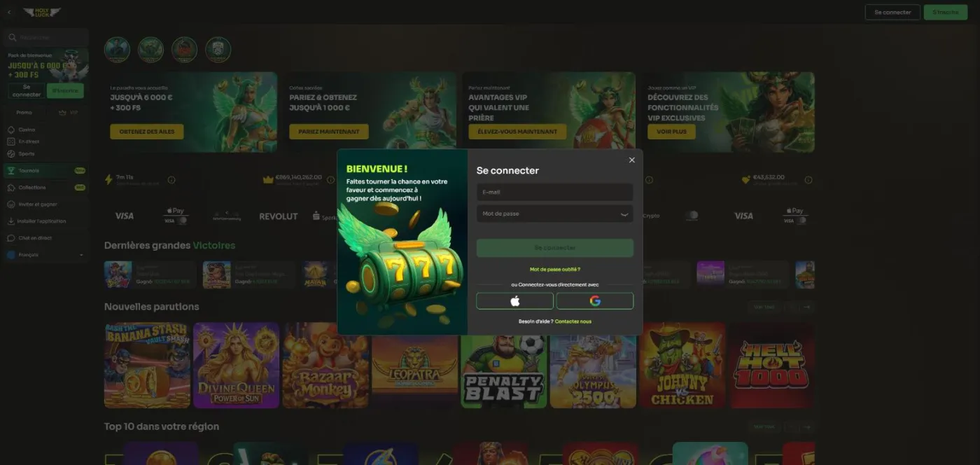Click the first round story avatar
The width and height of the screenshot is (980, 465).
[117, 50]
